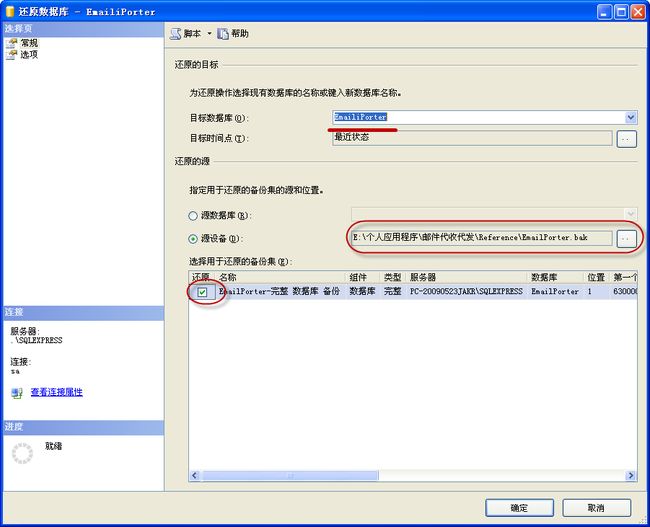Screen dimensions: 650x527
Task: Expand the disabled 源数据库 dropdown arrow
Action: [631, 214]
